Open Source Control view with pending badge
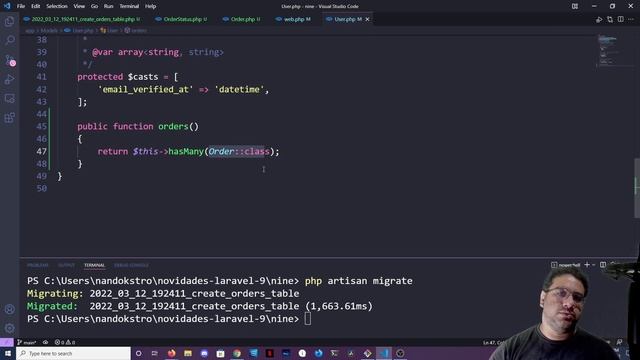This screenshot has width=640, height=360. coord(9,60)
